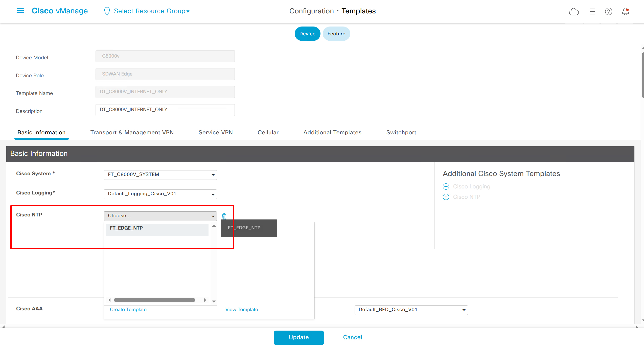
Task: Add Cisco NTP with plus icon
Action: tap(446, 197)
